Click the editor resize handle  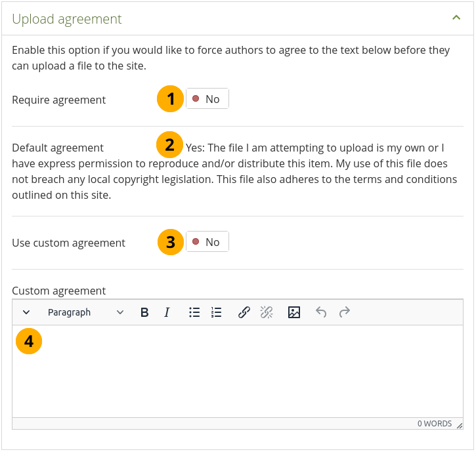[460, 425]
